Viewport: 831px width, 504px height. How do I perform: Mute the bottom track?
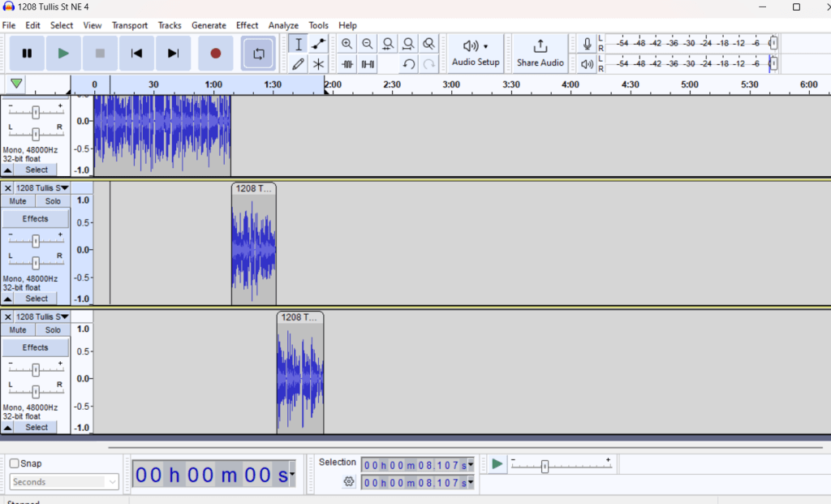pos(18,330)
